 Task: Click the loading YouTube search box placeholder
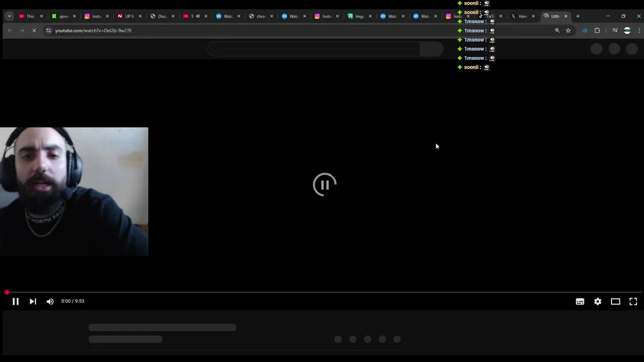click(x=313, y=49)
